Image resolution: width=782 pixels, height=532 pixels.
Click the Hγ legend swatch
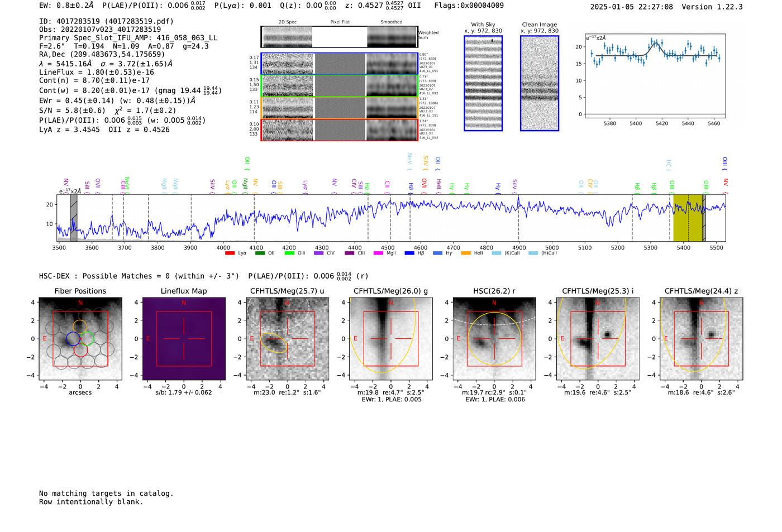[x=437, y=253]
